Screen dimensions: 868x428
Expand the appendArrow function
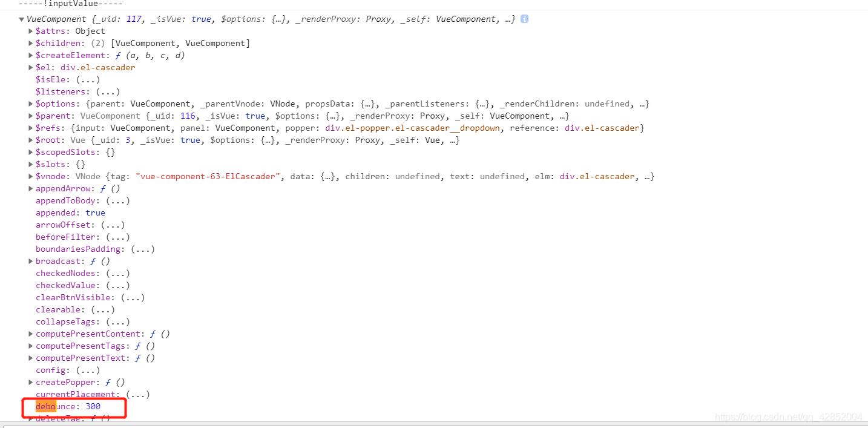pyautogui.click(x=31, y=188)
